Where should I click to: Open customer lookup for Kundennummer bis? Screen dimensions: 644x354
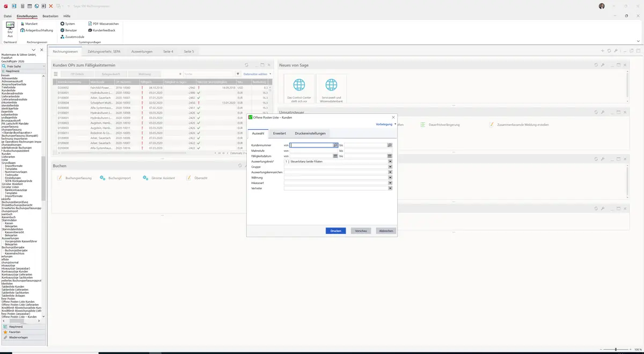[x=390, y=145]
